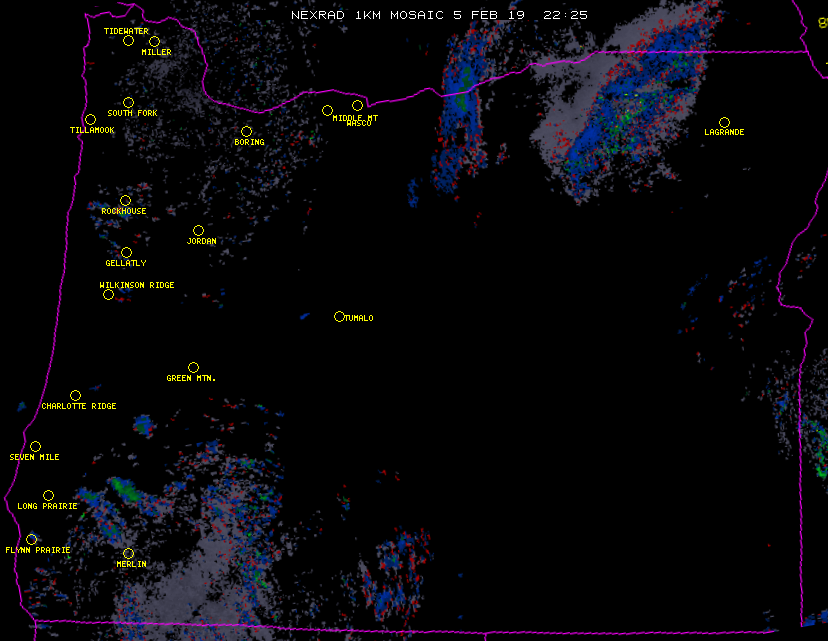Screen dimensions: 828x641
Task: Select the LaGrande station circle marker
Action: pyautogui.click(x=724, y=123)
